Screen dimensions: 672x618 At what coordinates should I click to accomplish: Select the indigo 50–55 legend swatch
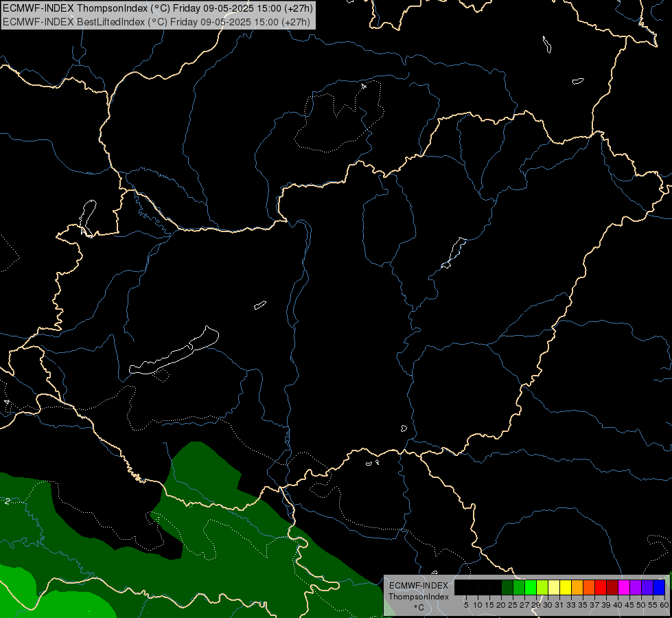tap(647, 587)
